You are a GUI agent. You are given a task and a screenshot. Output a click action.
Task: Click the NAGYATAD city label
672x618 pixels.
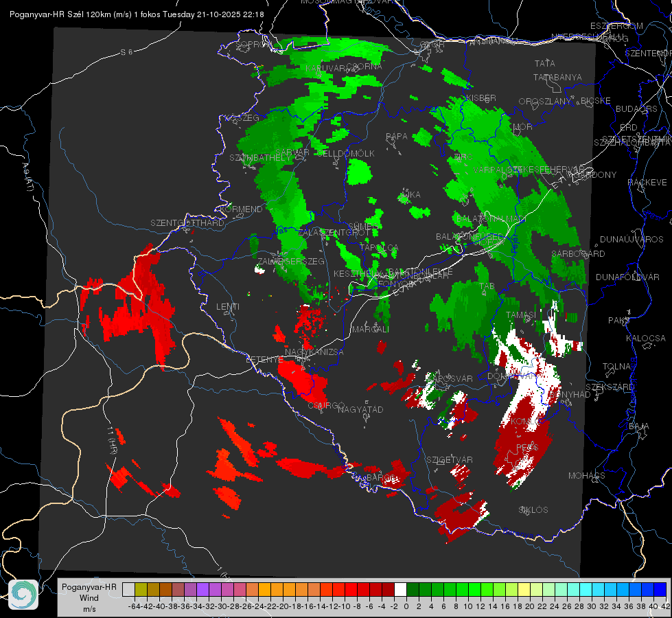(360, 409)
